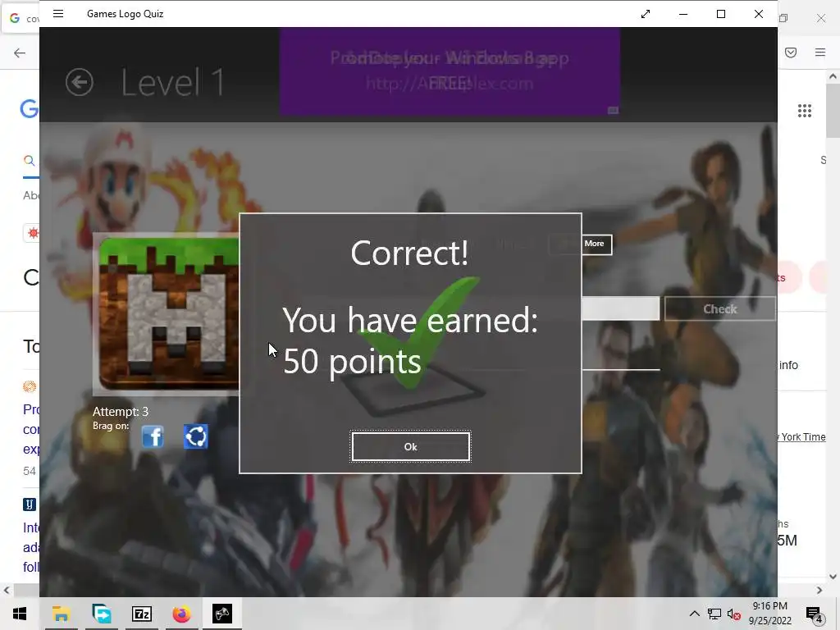Click the taskbar icon right of File Explorer

pyautogui.click(x=102, y=614)
